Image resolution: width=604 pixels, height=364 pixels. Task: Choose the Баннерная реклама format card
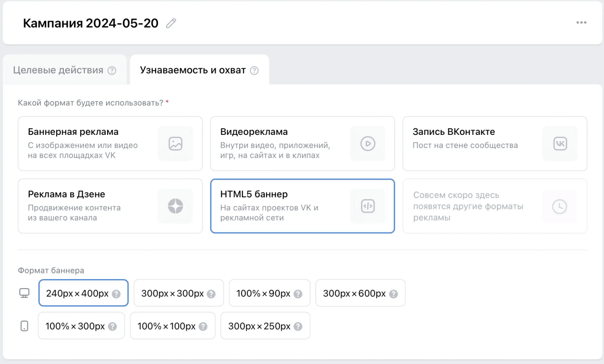(x=110, y=143)
